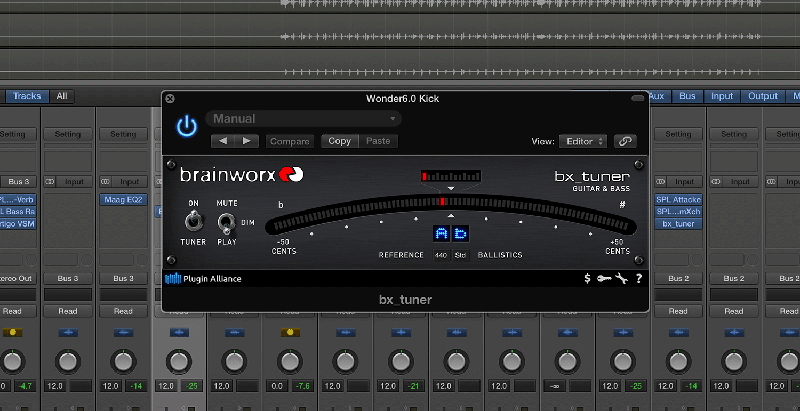Image resolution: width=800 pixels, height=411 pixels.
Task: Open the question mark help icon
Action: (x=638, y=278)
